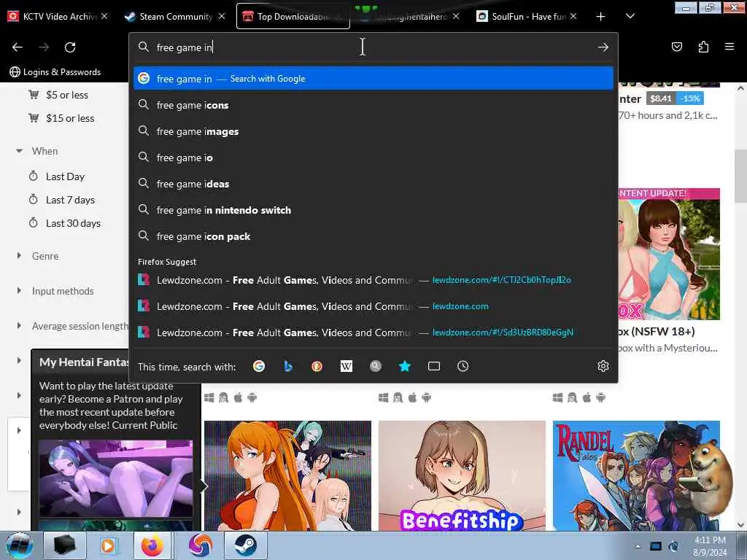Close the Steam Community tab
747x560 pixels.
222,16
